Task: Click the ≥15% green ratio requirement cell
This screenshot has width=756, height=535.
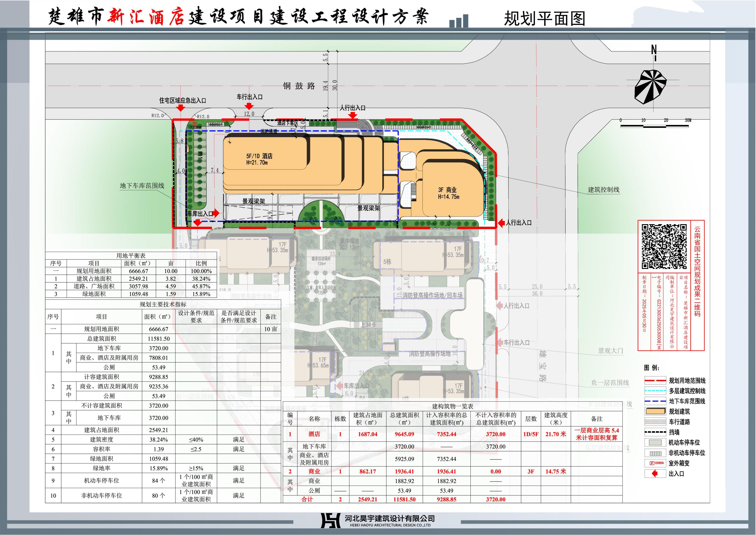Action: (196, 468)
